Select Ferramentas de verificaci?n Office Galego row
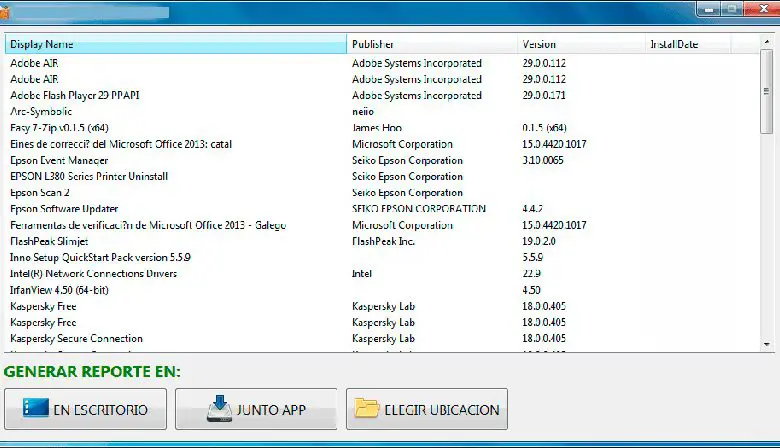This screenshot has width=780, height=448. coord(382,225)
